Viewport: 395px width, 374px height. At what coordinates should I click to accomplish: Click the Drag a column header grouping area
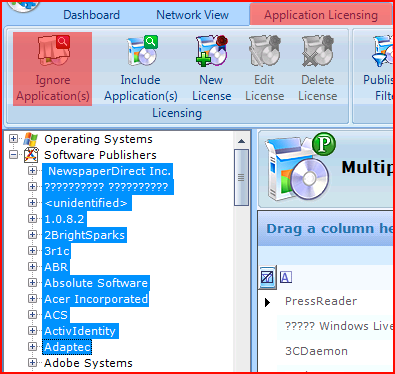pyautogui.click(x=326, y=229)
